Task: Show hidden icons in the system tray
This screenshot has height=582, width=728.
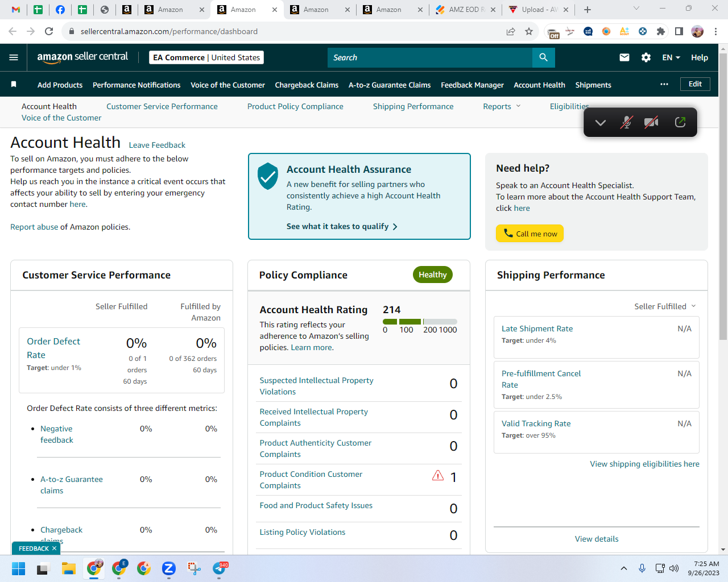Action: coord(624,568)
